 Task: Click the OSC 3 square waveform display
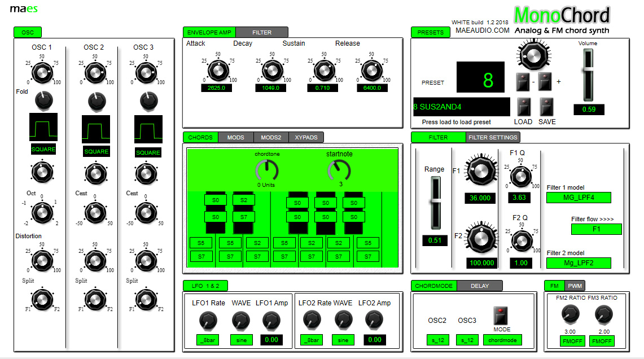(x=148, y=129)
